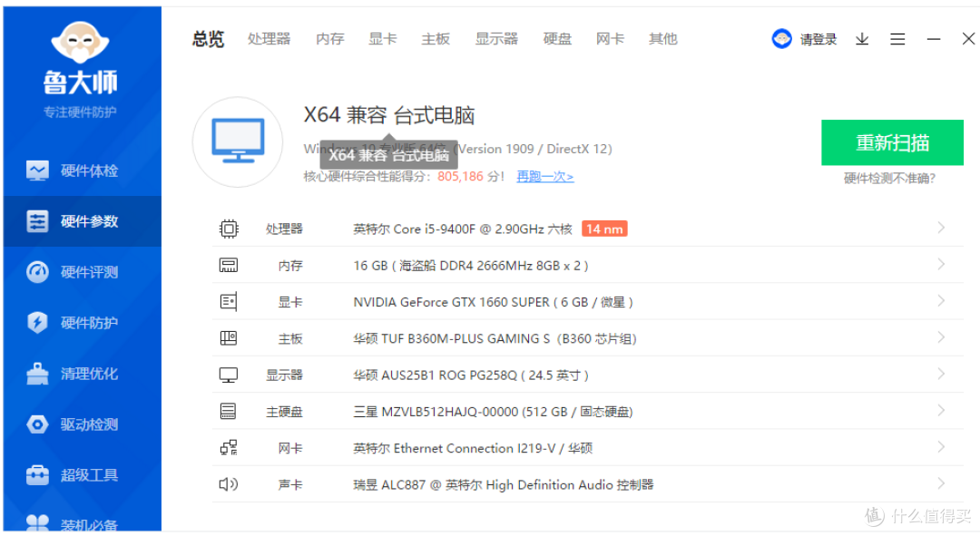The image size is (980, 536).
Task: Expand the 网卡 row chevron
Action: [x=941, y=446]
